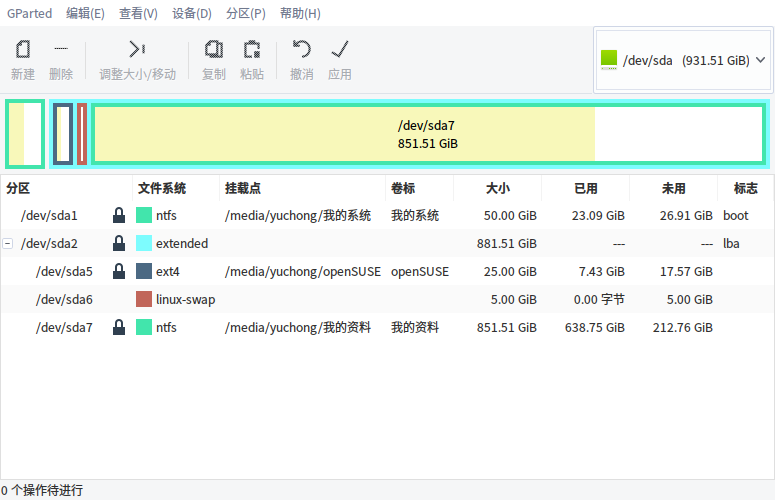Select the /dev/sda5 partition row
Image resolution: width=775 pixels, height=500 pixels.
point(387,271)
